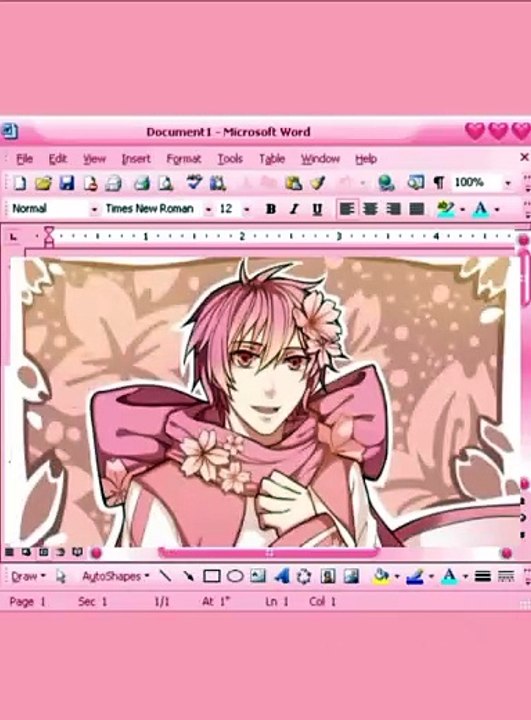The width and height of the screenshot is (531, 720).
Task: Open the Insert menu
Action: click(x=136, y=159)
